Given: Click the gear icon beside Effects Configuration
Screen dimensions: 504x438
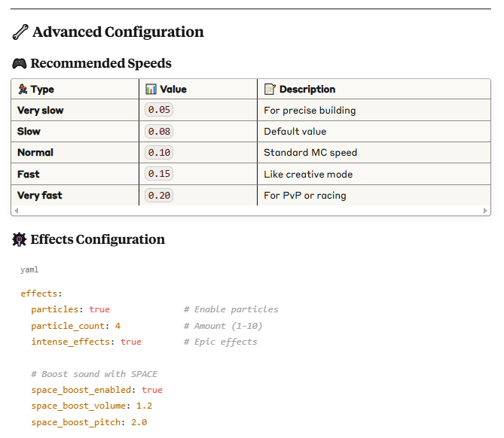Looking at the screenshot, I should coord(20,240).
